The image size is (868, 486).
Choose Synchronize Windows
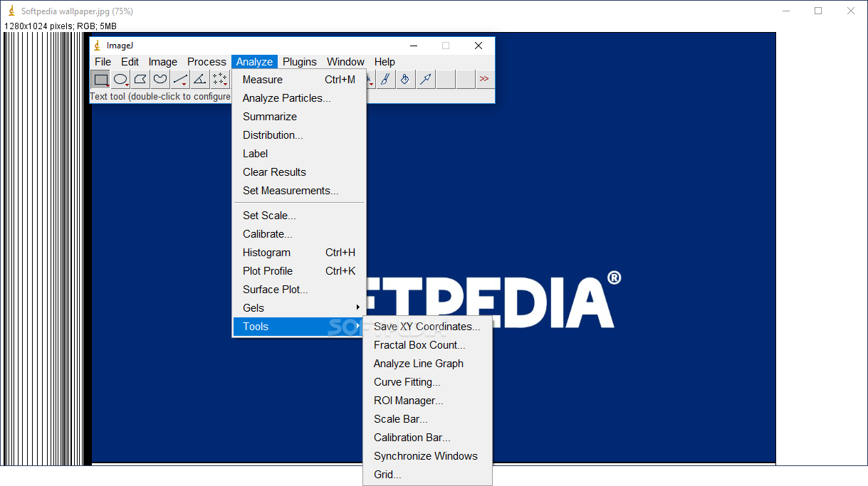pos(427,456)
